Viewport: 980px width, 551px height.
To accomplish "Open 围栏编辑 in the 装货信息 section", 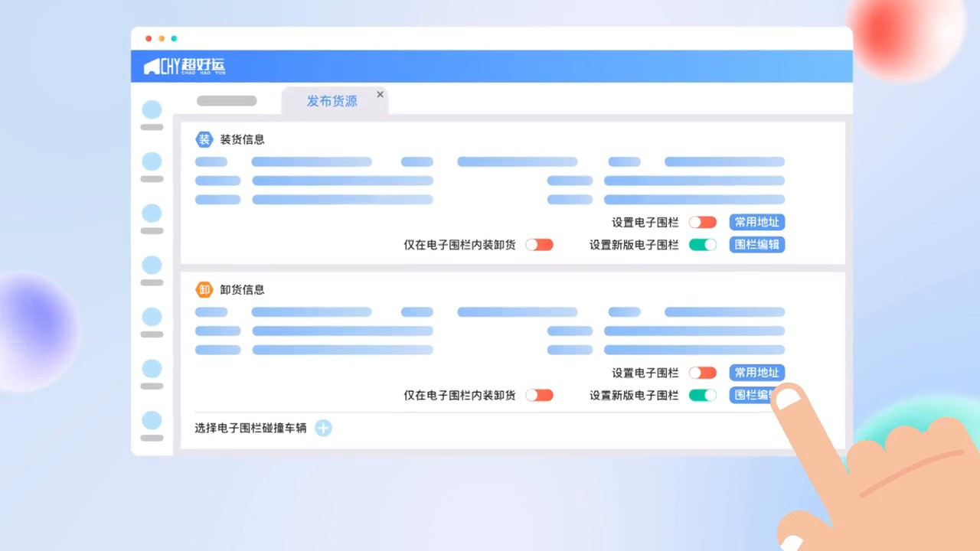I will pyautogui.click(x=756, y=245).
